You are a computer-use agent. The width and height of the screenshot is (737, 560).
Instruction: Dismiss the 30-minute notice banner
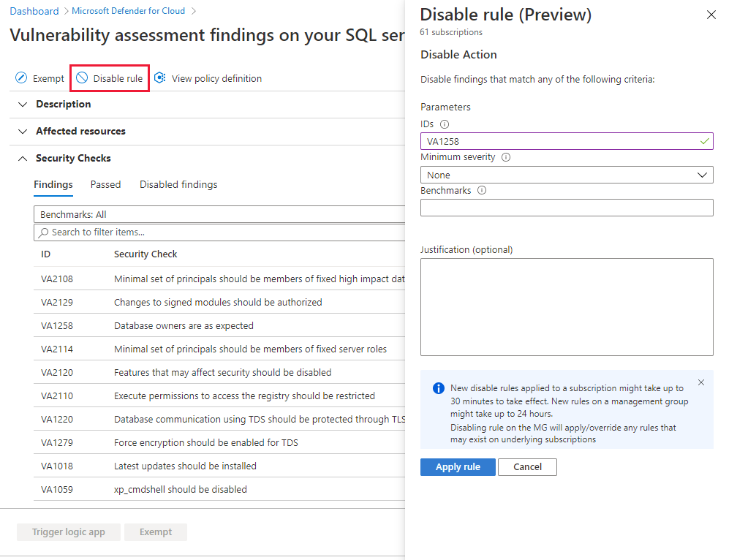tap(701, 382)
